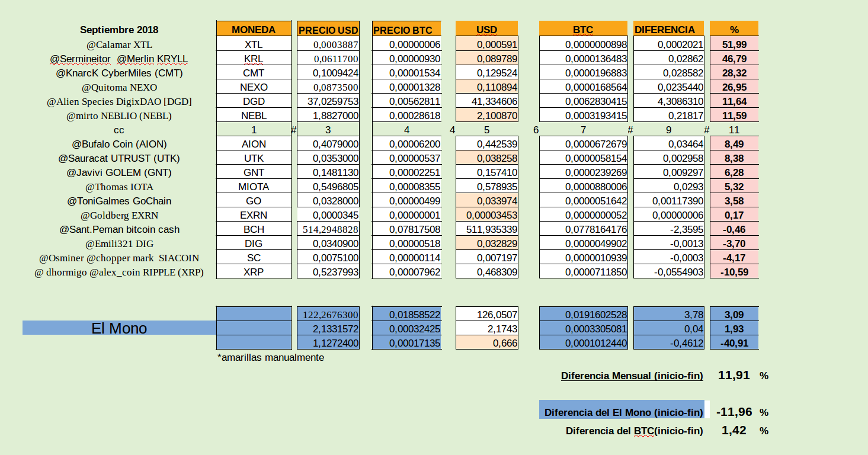Select El Mono price 122,2676300
Screen dimensions: 868x455
coord(328,315)
